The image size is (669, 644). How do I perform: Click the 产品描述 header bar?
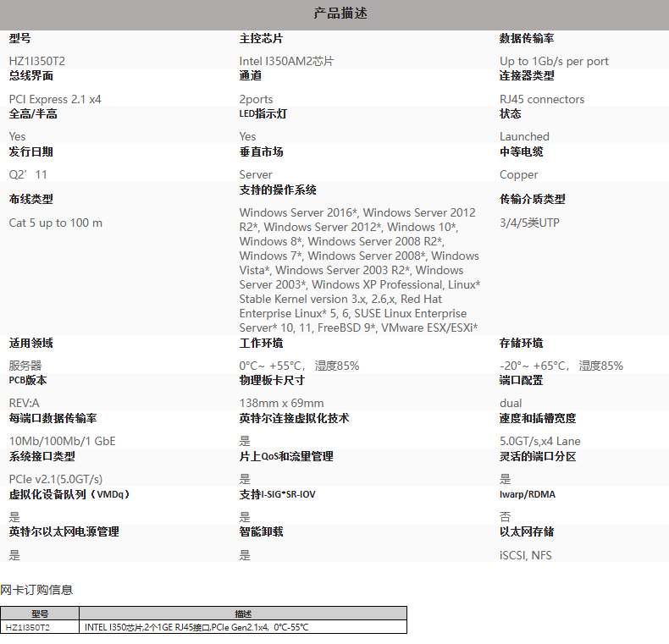[340, 14]
